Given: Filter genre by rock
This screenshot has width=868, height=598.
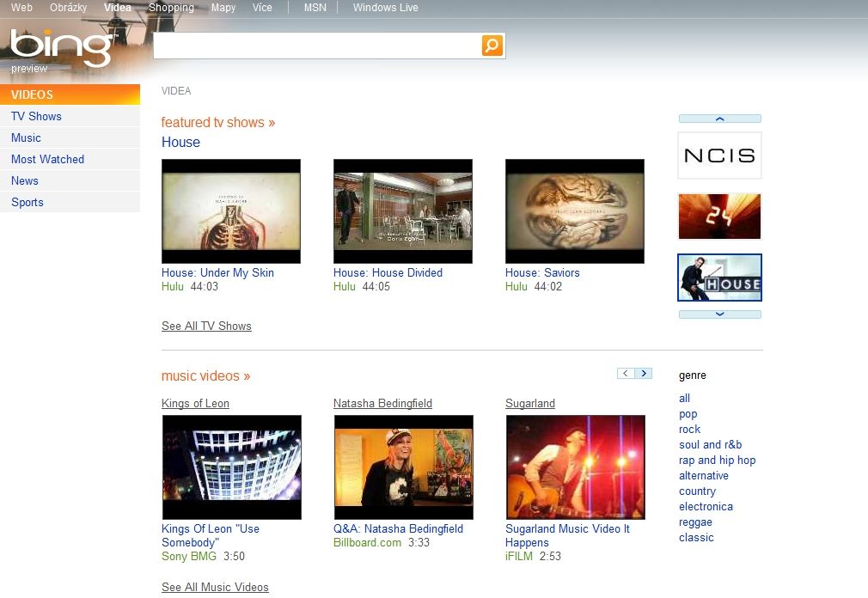Looking at the screenshot, I should [x=690, y=430].
